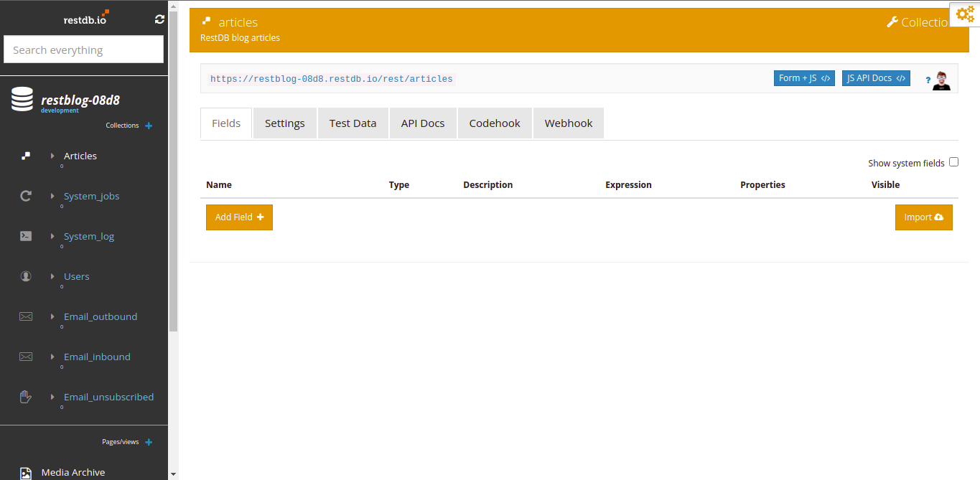Add a new collection with the plus icon
The width and height of the screenshot is (980, 480).
(x=149, y=126)
